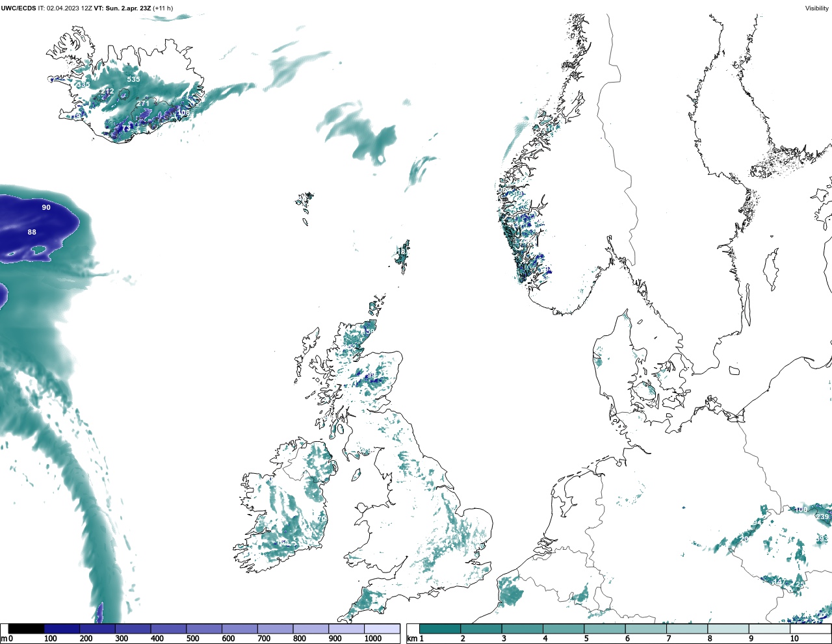
Task: Click the Visibility title label
Action: 817,8
